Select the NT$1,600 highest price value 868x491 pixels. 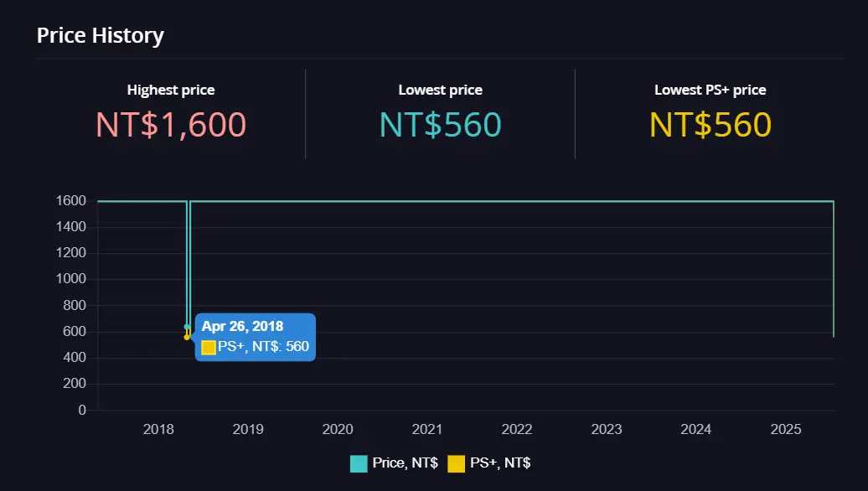point(171,125)
